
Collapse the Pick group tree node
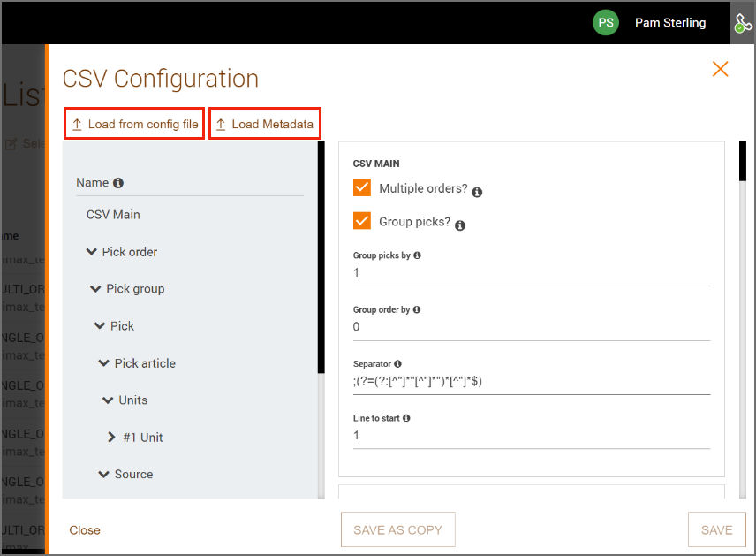[x=95, y=289]
